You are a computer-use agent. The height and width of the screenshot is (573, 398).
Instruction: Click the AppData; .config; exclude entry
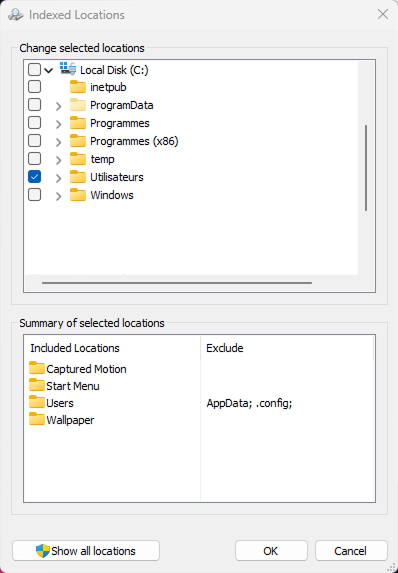pos(249,403)
